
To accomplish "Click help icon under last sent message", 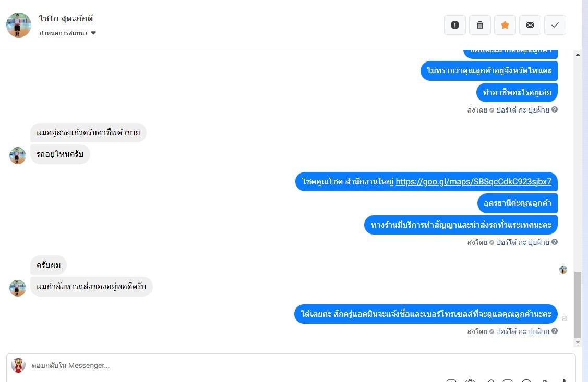I will (x=555, y=331).
